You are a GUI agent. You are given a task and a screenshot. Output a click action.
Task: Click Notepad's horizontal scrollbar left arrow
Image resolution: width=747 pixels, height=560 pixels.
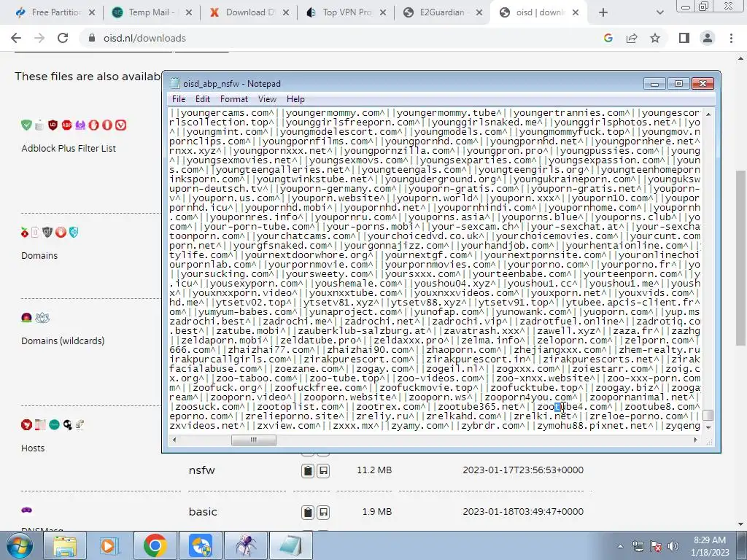(x=174, y=440)
